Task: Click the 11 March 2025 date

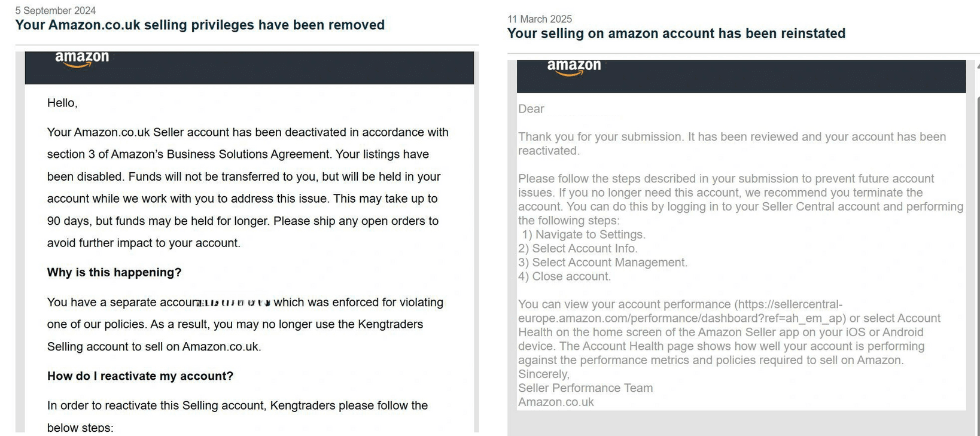Action: pyautogui.click(x=540, y=19)
